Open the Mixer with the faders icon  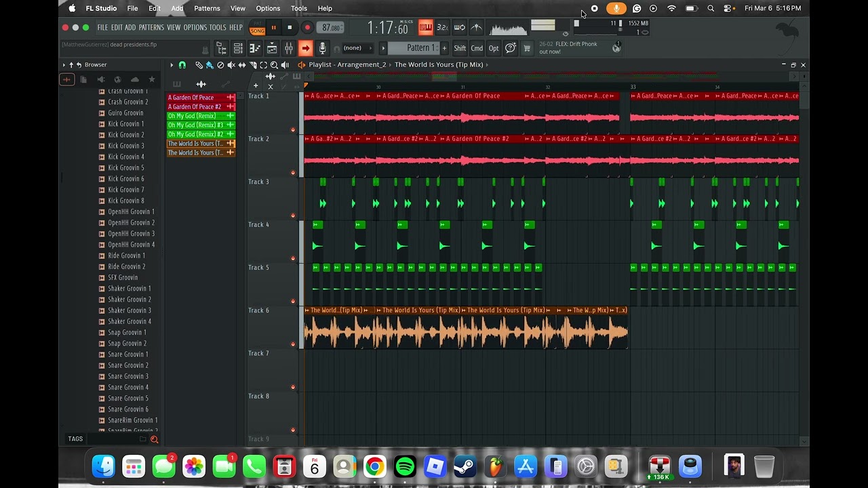coord(289,48)
